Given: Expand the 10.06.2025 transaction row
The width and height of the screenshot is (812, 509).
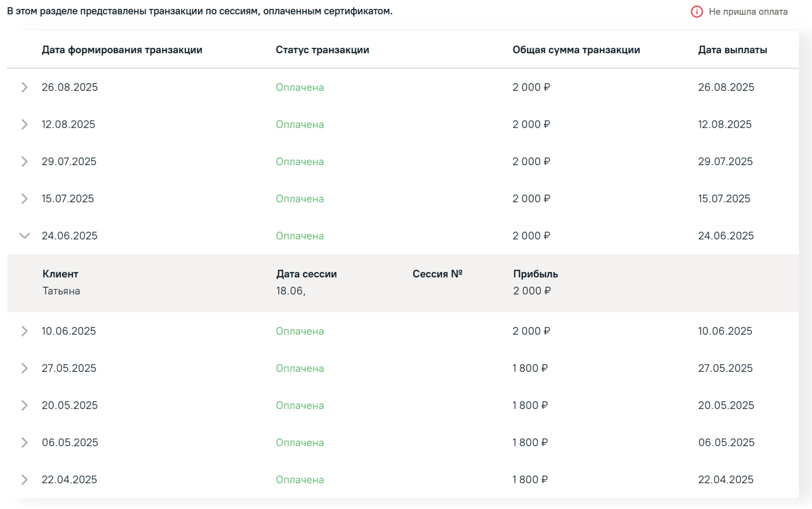Looking at the screenshot, I should pos(24,331).
